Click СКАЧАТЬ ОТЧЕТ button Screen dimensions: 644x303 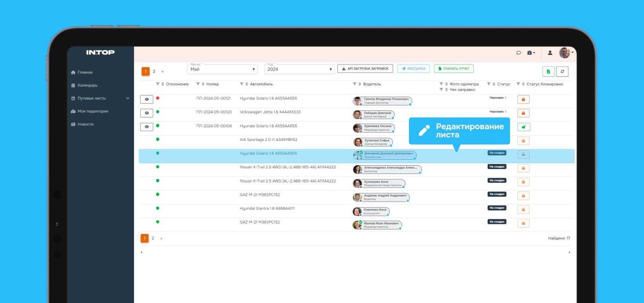454,69
